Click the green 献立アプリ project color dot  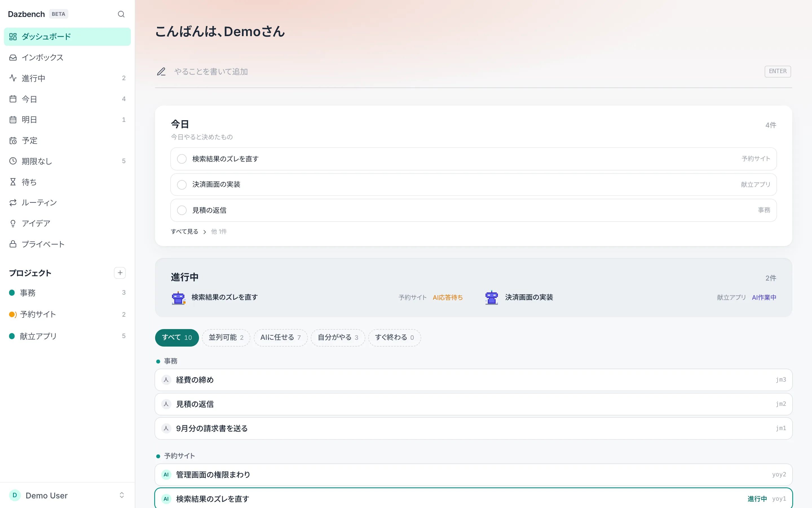click(12, 336)
